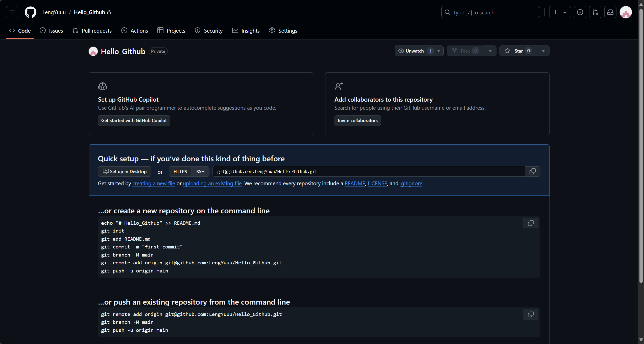This screenshot has height=344, width=644.
Task: Open pull requests icon in top header
Action: 595,12
